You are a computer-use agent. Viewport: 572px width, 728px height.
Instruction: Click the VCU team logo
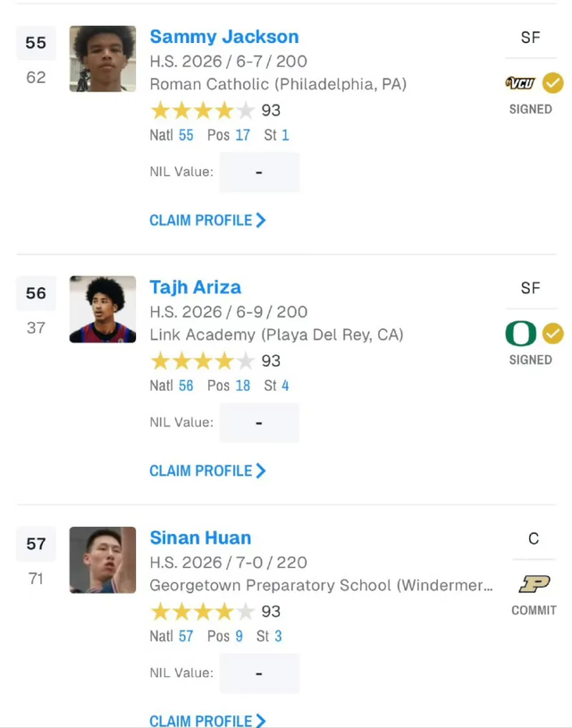(x=520, y=84)
